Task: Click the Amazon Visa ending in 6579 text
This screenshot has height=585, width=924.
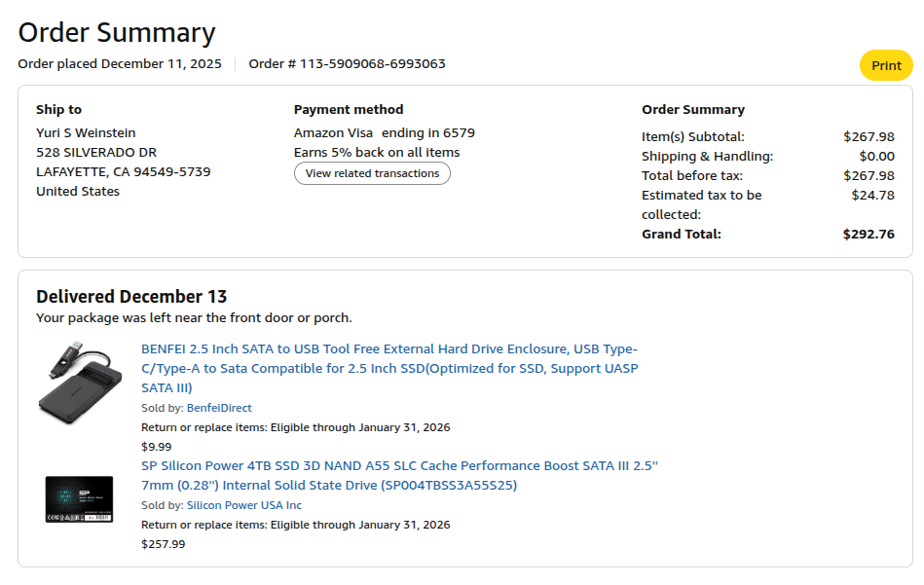Action: (x=385, y=133)
